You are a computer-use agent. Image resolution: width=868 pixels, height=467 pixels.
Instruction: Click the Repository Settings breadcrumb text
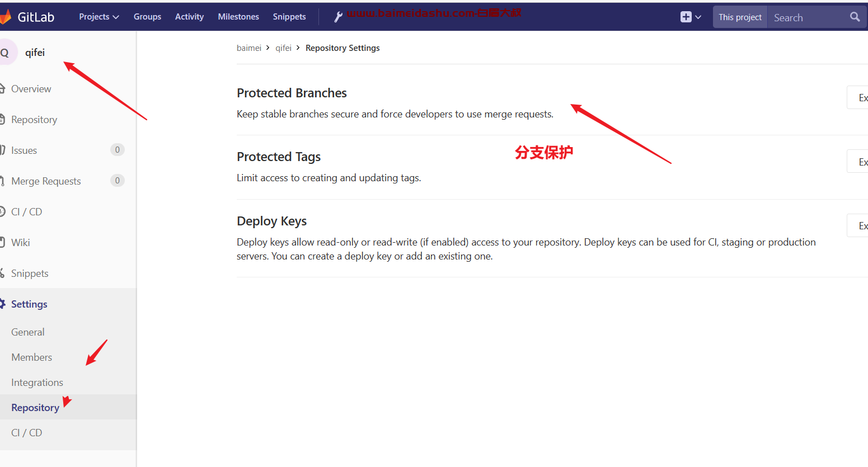(342, 48)
